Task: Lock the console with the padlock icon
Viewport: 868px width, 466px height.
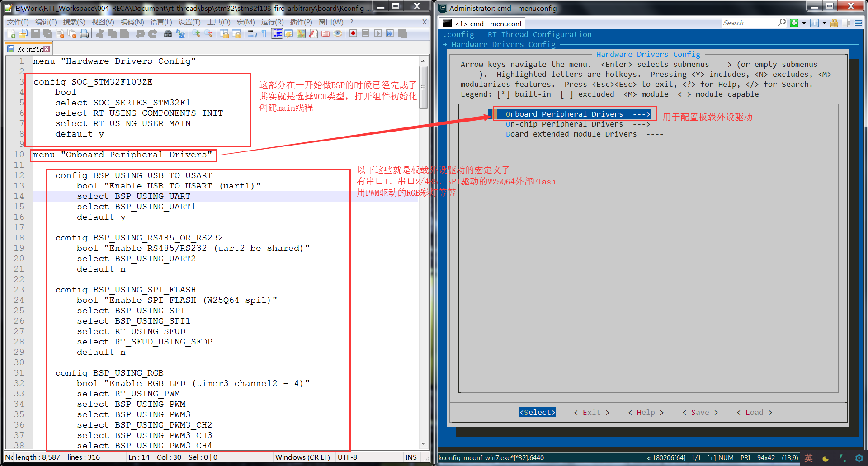Action: (834, 23)
